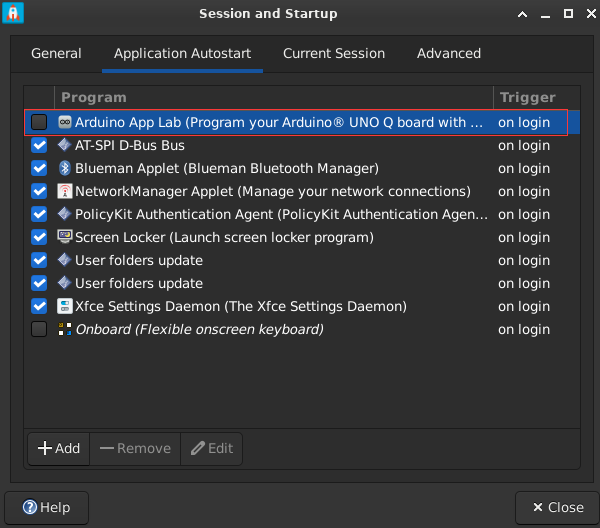Image resolution: width=600 pixels, height=528 pixels.
Task: Click the Arduino App Lab infinity icon
Action: pyautogui.click(x=65, y=122)
